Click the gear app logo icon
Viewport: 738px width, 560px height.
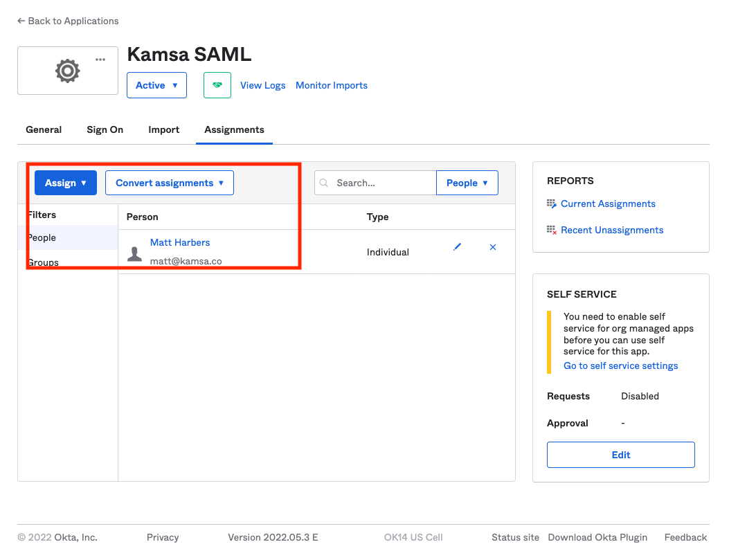[68, 71]
